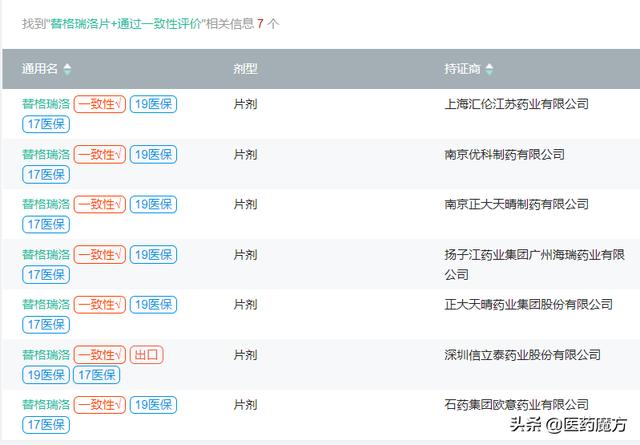Click 19医保 tag in 石药集团欧意药业 row

(x=153, y=405)
